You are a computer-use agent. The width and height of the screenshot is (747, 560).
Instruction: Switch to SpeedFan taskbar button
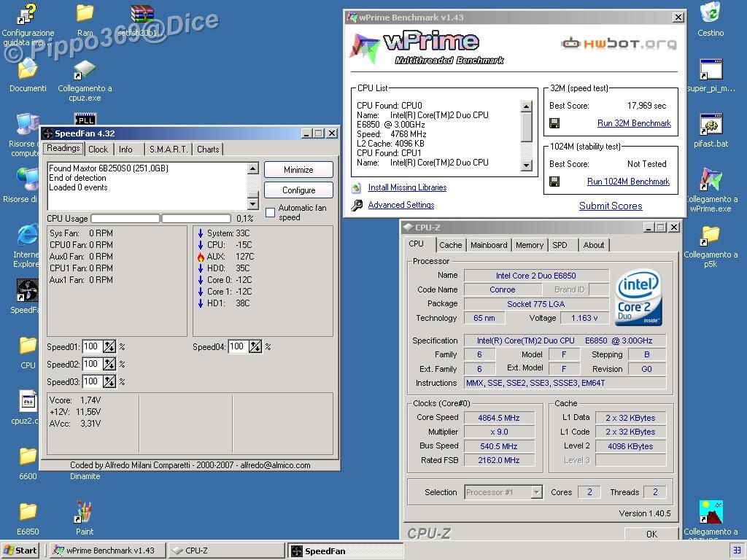347,551
